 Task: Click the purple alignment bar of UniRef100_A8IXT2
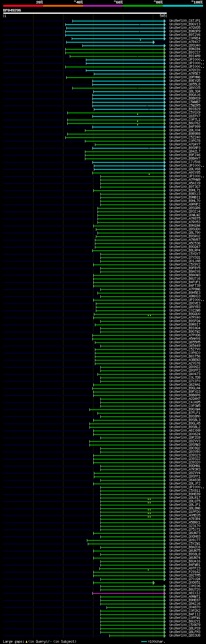(x=128, y=593)
